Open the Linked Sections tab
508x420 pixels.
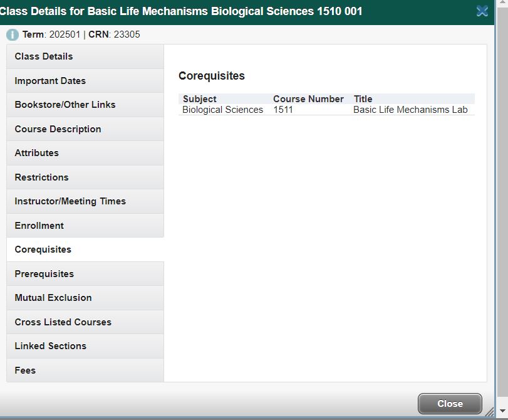[85, 346]
